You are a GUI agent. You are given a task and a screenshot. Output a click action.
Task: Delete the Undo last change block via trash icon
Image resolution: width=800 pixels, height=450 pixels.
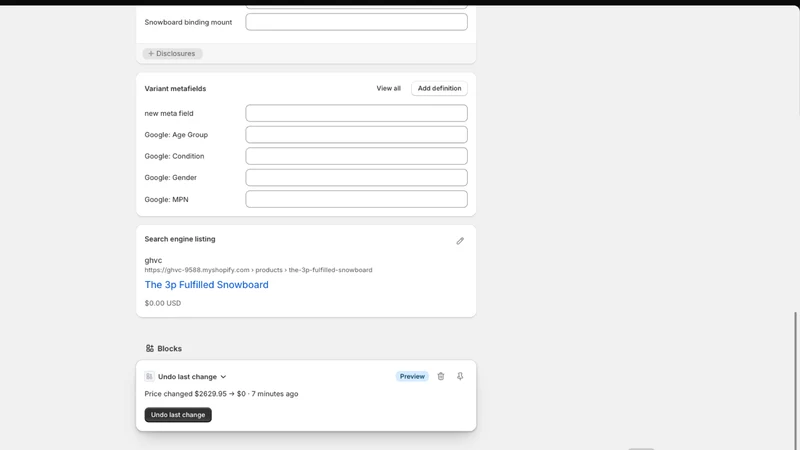[441, 376]
